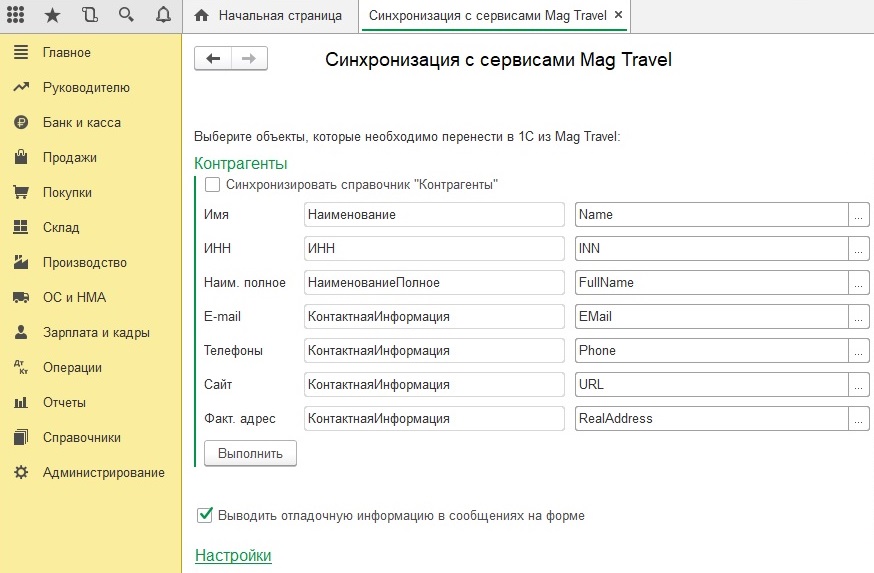Click the Контрагенты group heading
This screenshot has width=874, height=573.
[241, 163]
